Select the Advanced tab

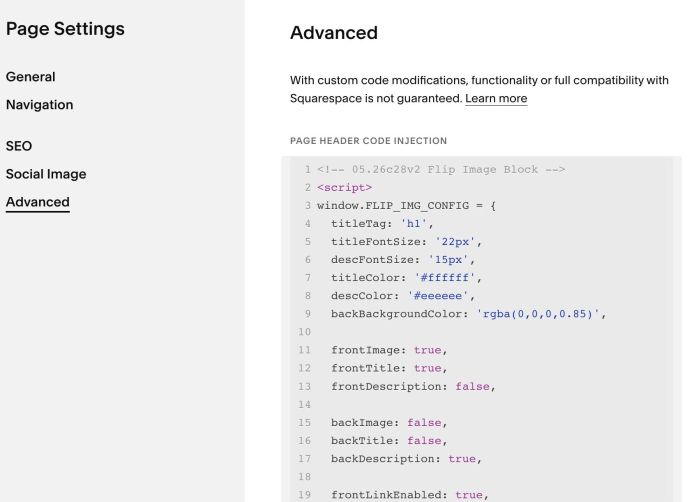[38, 202]
